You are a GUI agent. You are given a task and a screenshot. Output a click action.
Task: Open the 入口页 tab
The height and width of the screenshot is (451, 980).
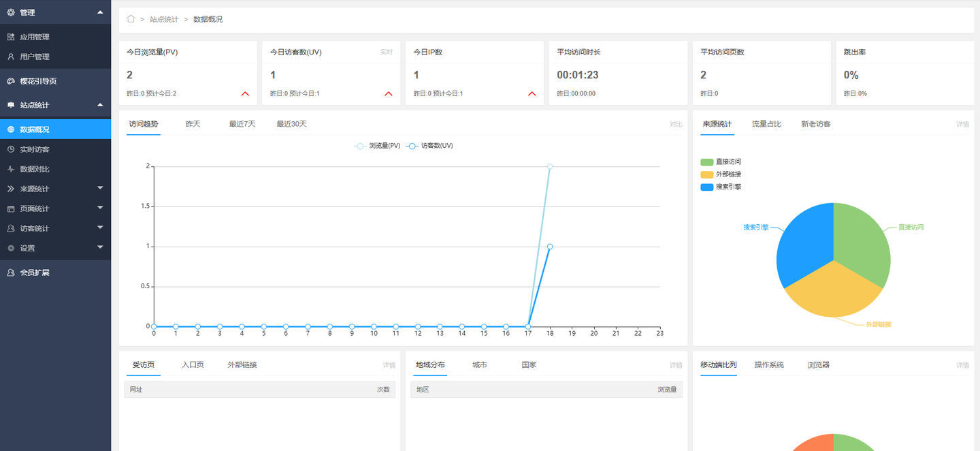[x=193, y=365]
